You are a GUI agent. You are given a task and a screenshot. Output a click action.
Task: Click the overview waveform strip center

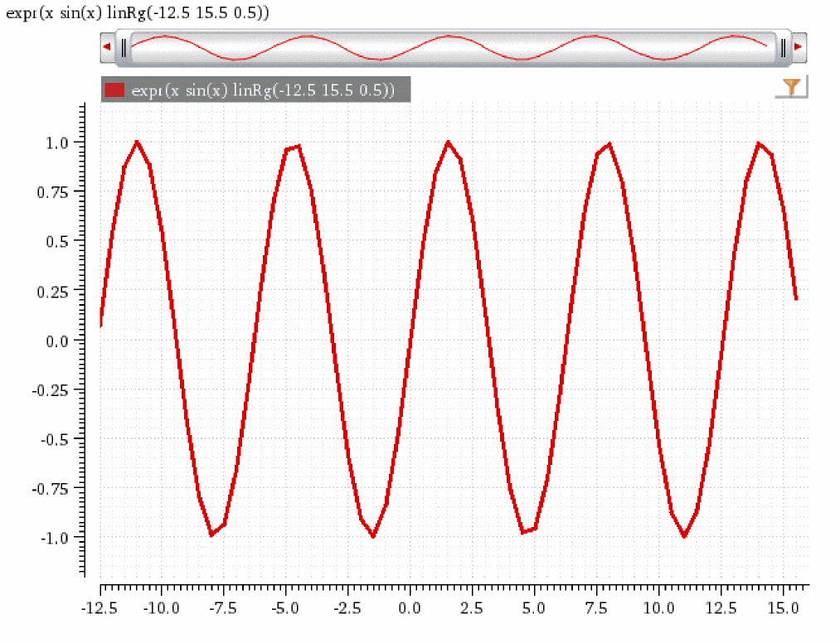click(450, 48)
